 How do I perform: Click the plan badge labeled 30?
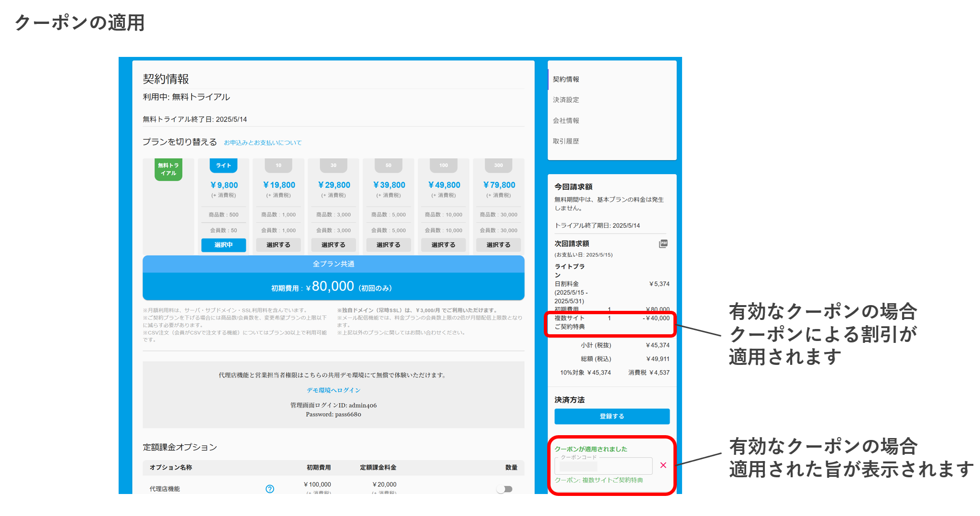(x=333, y=165)
